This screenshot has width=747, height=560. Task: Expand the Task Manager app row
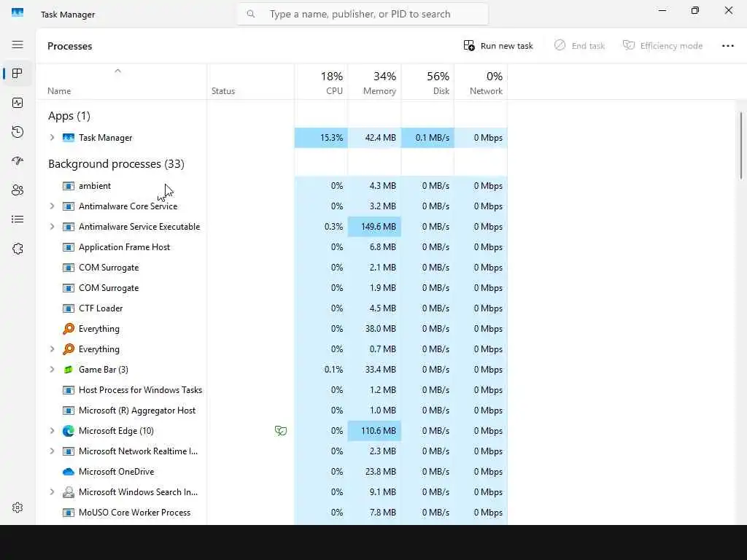coord(52,138)
